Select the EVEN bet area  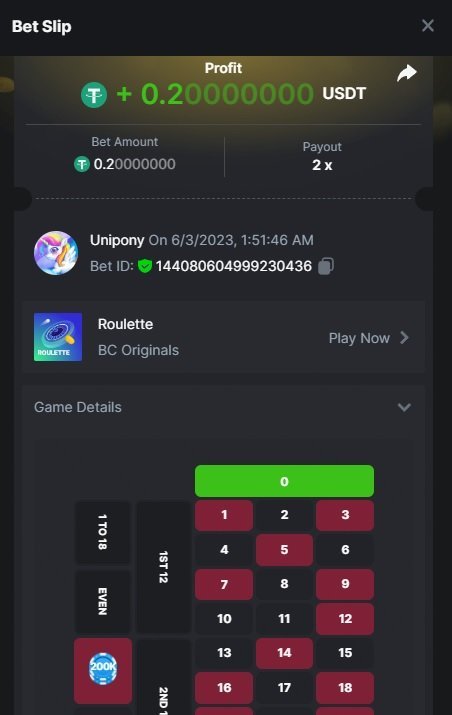pyautogui.click(x=103, y=601)
